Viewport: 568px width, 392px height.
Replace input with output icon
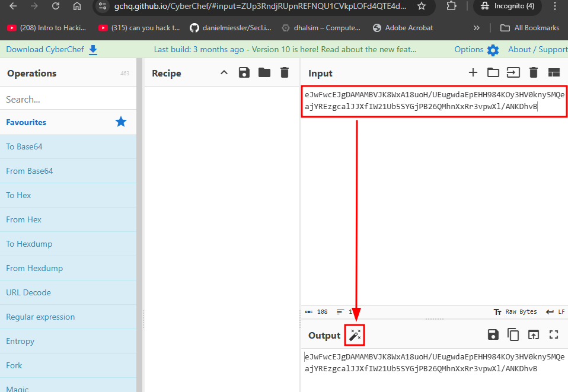(534, 335)
